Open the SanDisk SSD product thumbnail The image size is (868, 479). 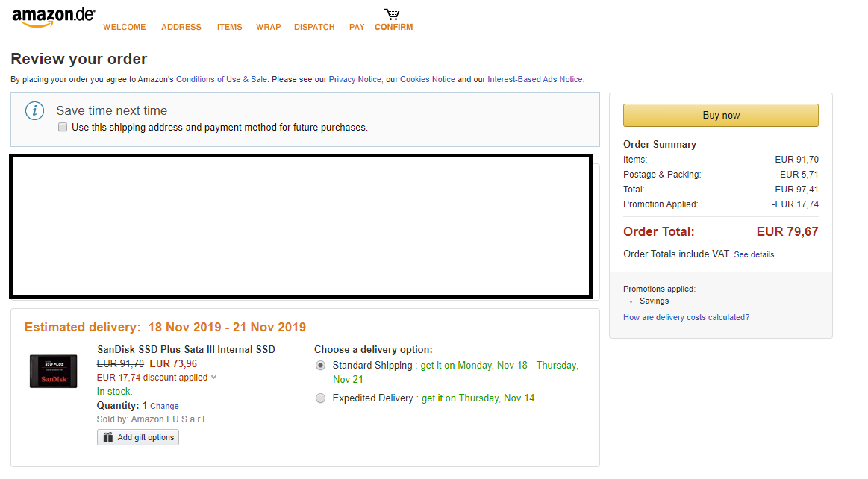point(53,371)
